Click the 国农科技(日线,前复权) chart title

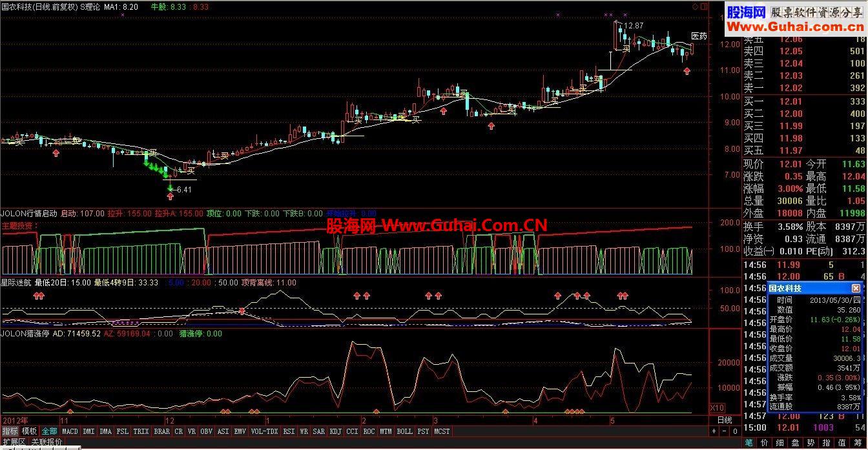(40, 6)
